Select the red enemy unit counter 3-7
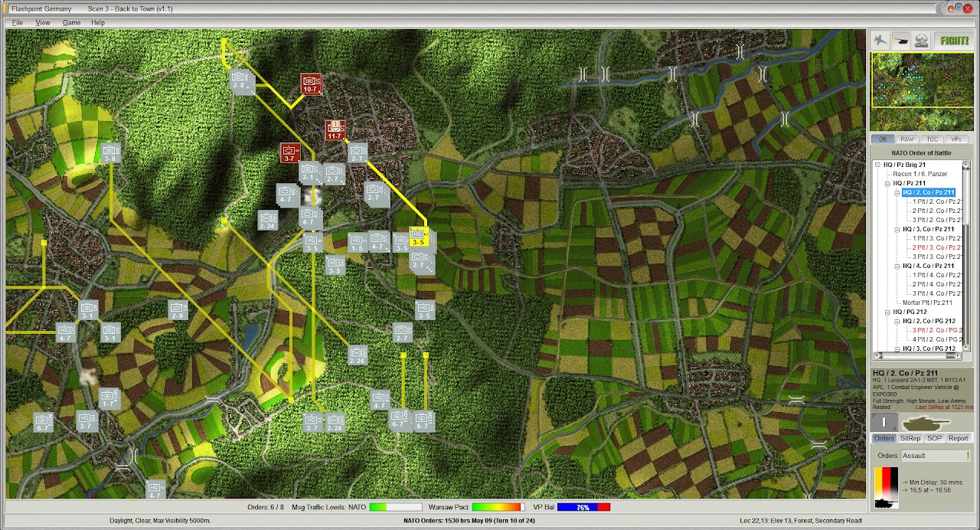Screen dimensions: 980x530 (x=289, y=152)
